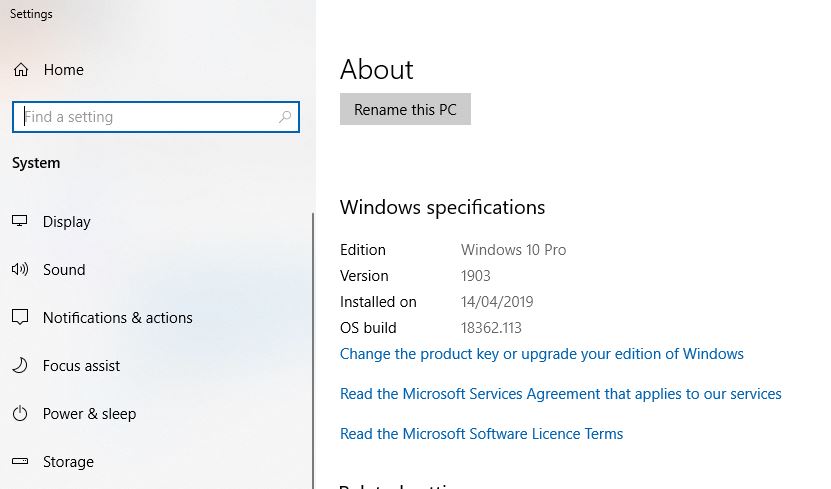Click the Sound speaker icon

point(20,269)
